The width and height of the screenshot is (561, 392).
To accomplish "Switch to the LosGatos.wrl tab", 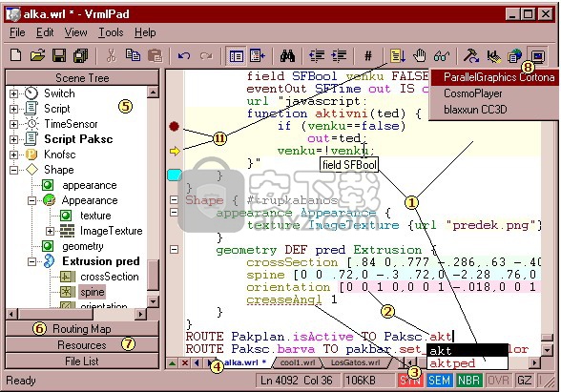I will [x=355, y=362].
